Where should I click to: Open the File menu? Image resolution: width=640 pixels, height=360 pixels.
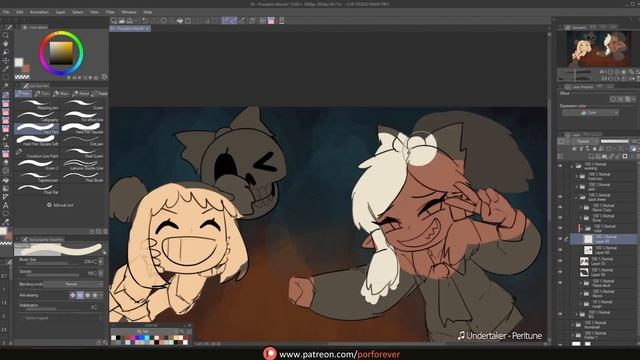click(6, 12)
